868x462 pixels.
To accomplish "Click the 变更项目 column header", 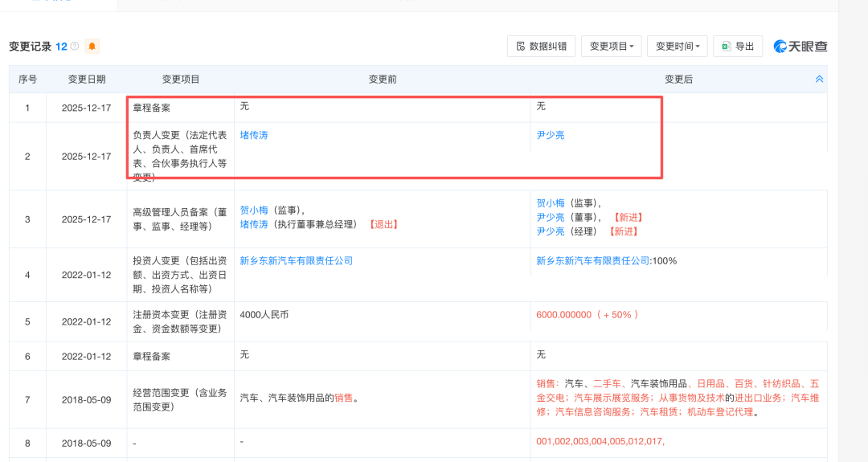I will pyautogui.click(x=181, y=80).
